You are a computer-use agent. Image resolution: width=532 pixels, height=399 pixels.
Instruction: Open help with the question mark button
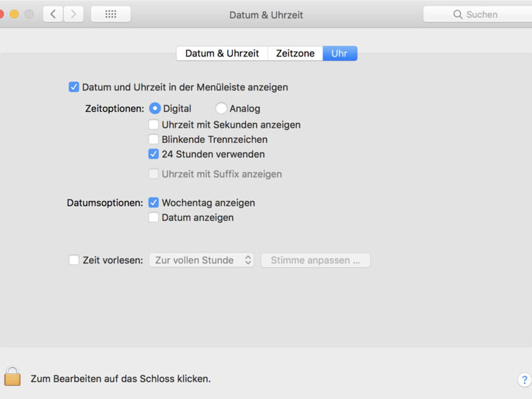524,380
